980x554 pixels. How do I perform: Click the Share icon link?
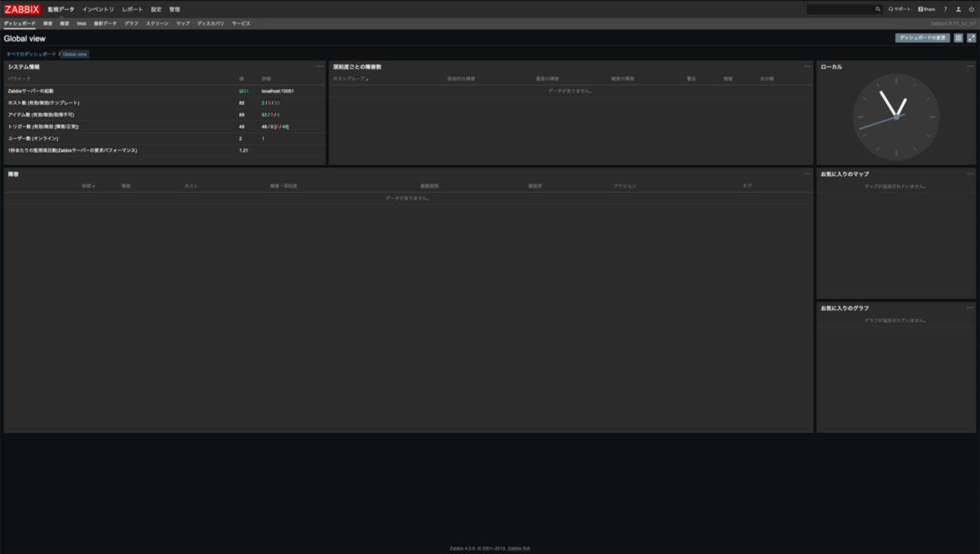click(x=926, y=9)
